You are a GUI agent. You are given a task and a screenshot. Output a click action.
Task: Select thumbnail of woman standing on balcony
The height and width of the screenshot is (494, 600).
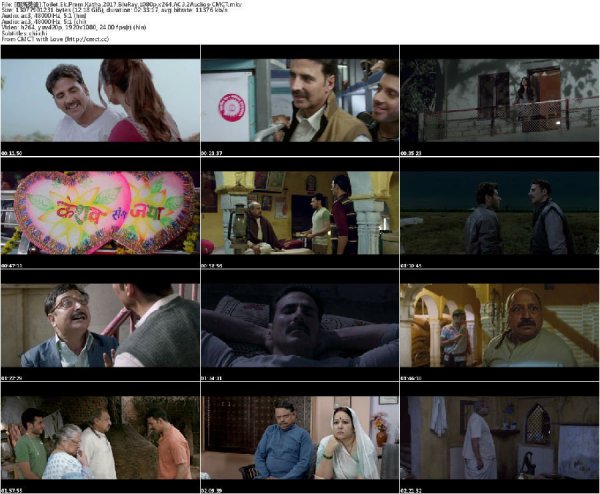pos(499,100)
